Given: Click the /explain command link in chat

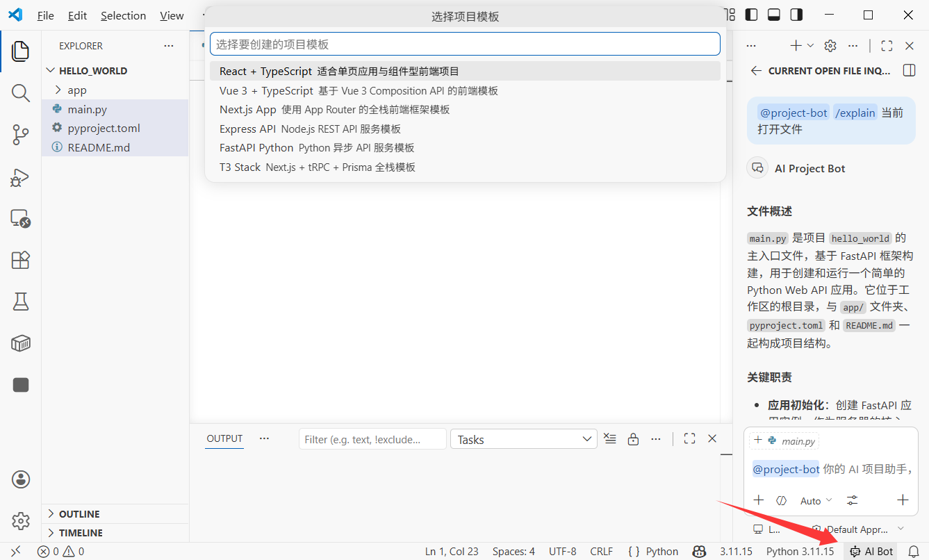Looking at the screenshot, I should click(855, 112).
